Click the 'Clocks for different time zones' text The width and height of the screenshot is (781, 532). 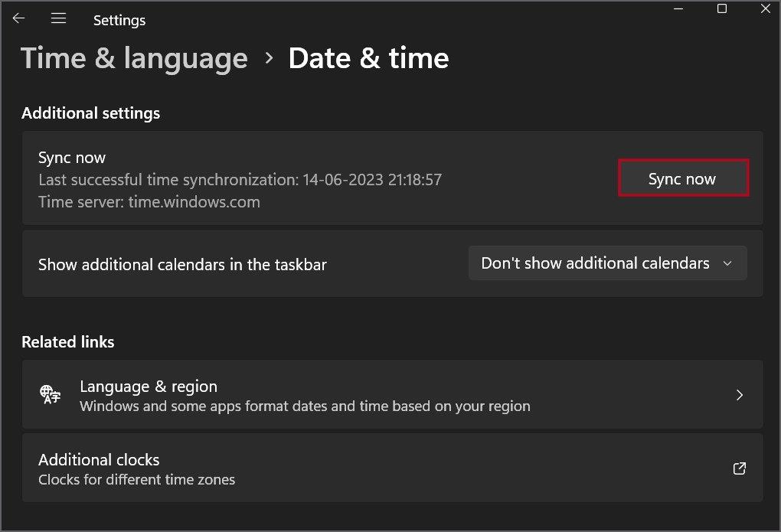pos(136,480)
